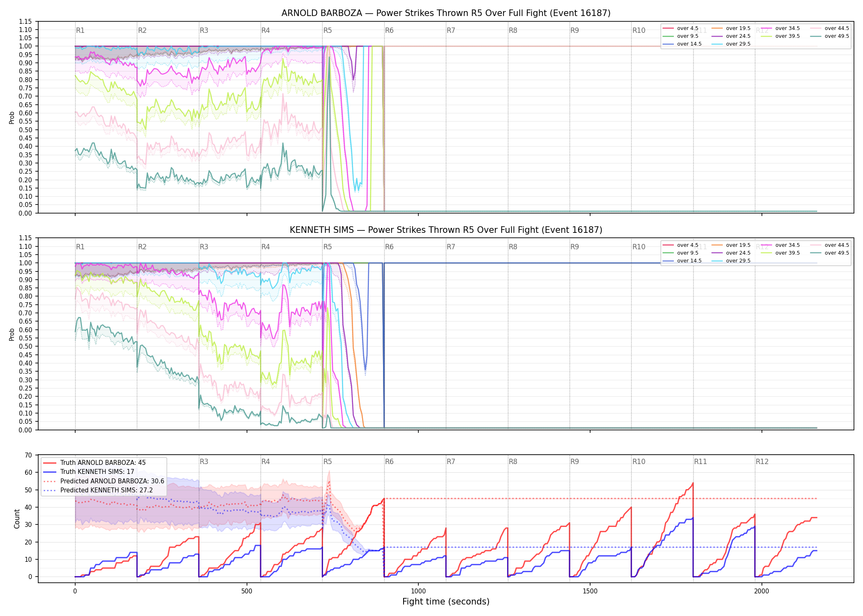Click the 'Fight time (seconds)' axis label
The image size is (863, 616).
(x=446, y=602)
